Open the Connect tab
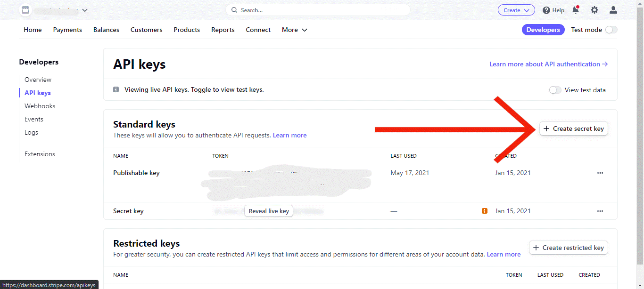The height and width of the screenshot is (289, 644). pyautogui.click(x=258, y=30)
